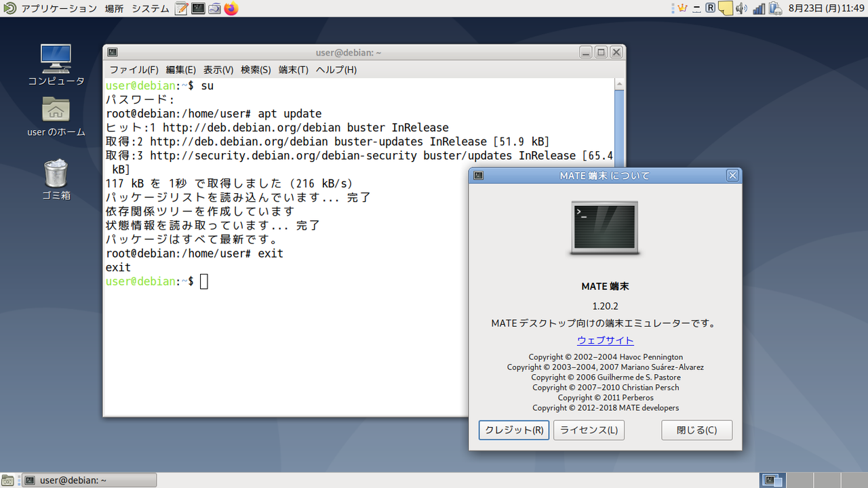Click the 'Copyright © 2007–2010 Christian Persch' line
This screenshot has width=868, height=488.
606,388
